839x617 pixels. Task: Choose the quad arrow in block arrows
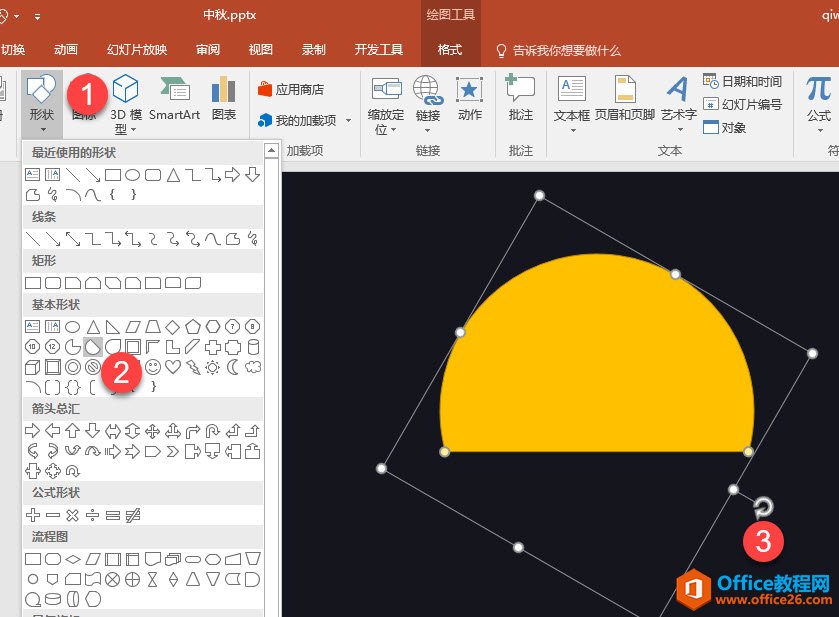pos(153,431)
